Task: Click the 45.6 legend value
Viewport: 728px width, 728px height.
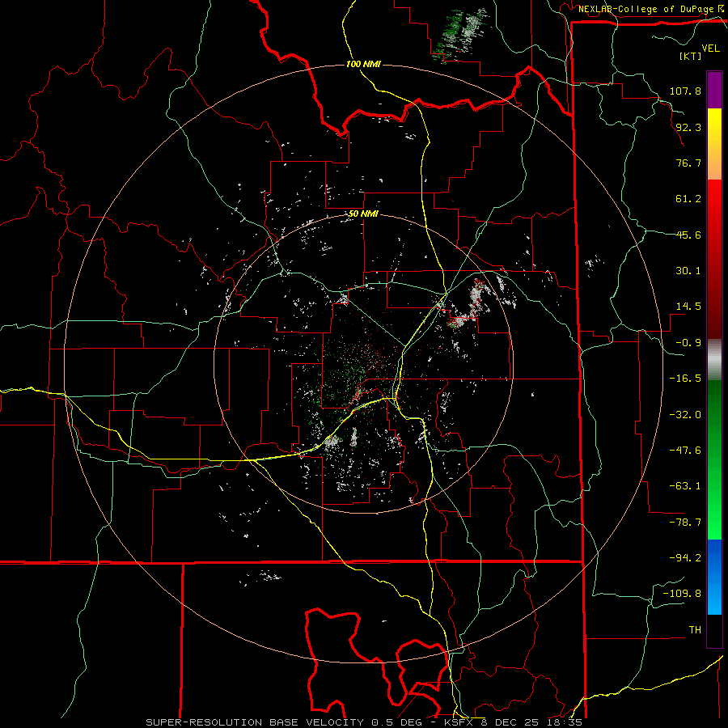Action: tap(688, 235)
